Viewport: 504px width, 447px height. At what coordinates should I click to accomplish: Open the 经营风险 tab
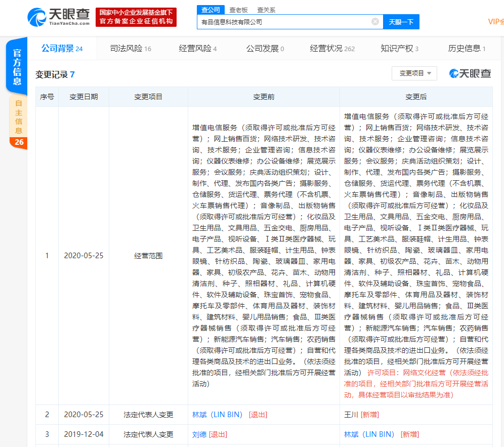tap(197, 49)
